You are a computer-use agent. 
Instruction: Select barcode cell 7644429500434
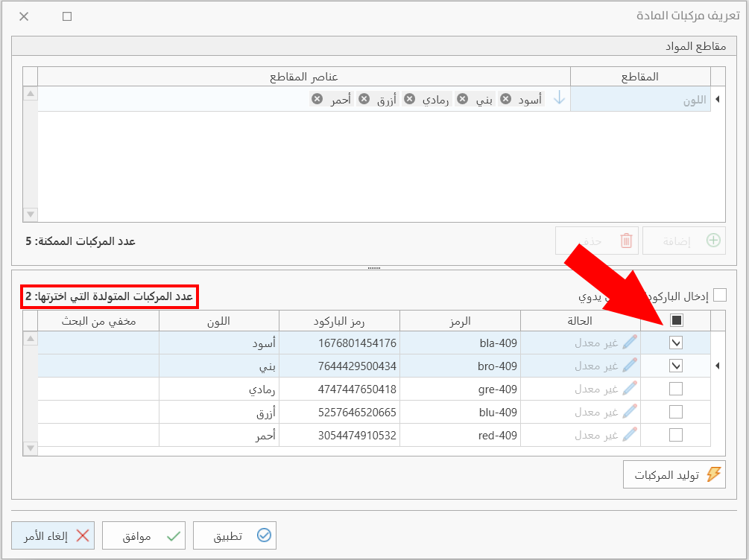coord(339,366)
